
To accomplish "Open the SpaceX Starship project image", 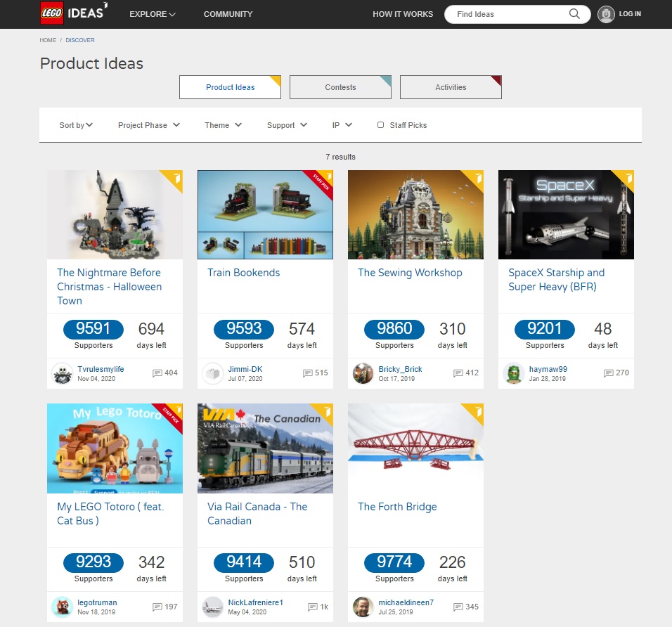I will click(566, 214).
